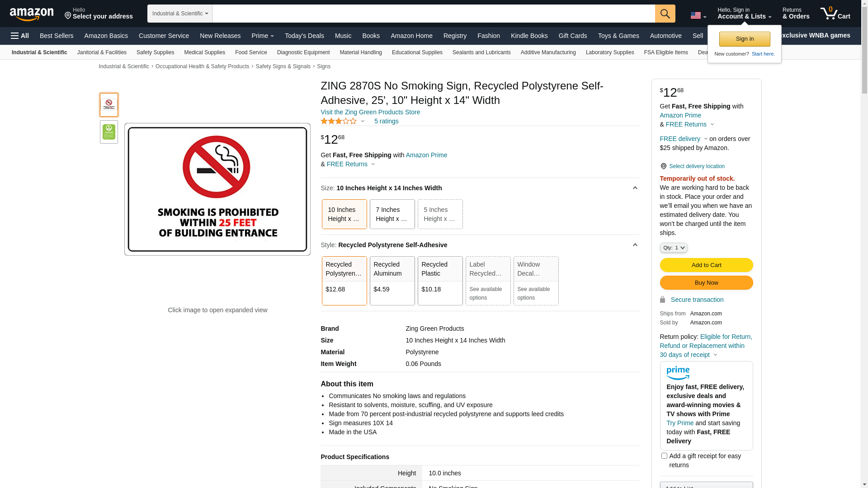Open Safety Supplies category tab
The image size is (868, 488).
(x=155, y=52)
